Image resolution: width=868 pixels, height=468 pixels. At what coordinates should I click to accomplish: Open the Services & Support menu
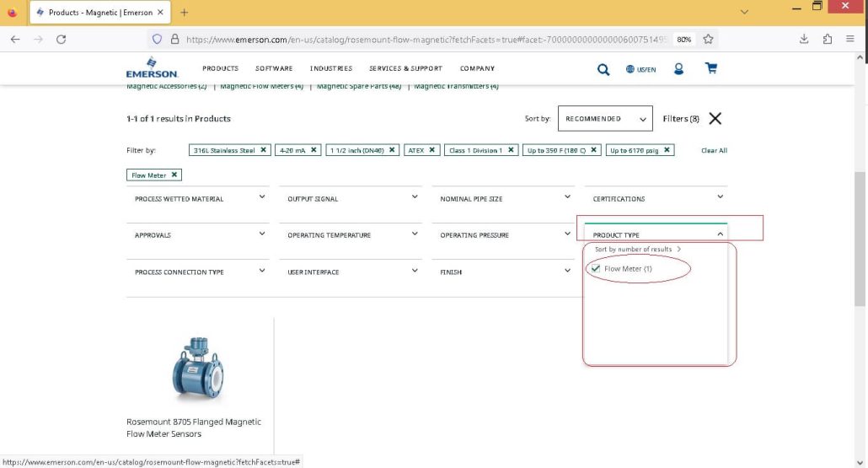[x=405, y=68]
